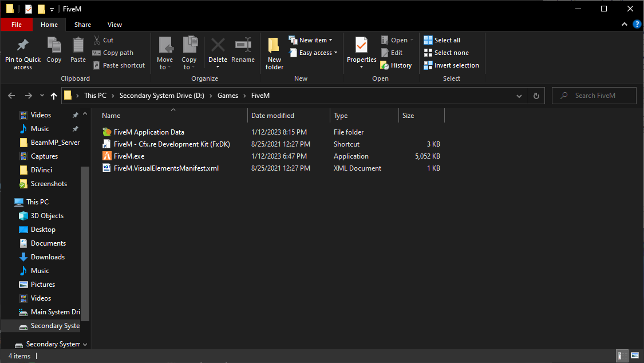Screen dimensions: 644x363
Task: Open the File tab
Action: click(x=17, y=25)
